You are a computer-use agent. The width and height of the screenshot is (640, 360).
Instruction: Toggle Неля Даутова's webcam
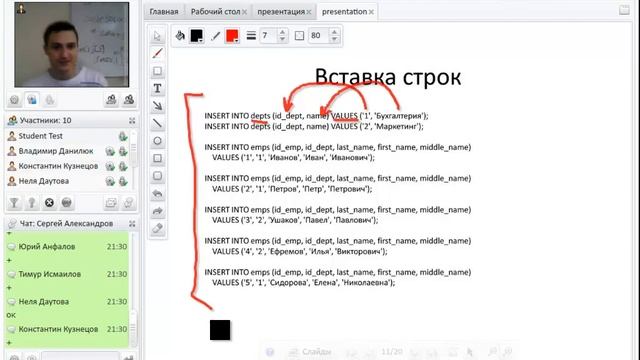tap(110, 181)
